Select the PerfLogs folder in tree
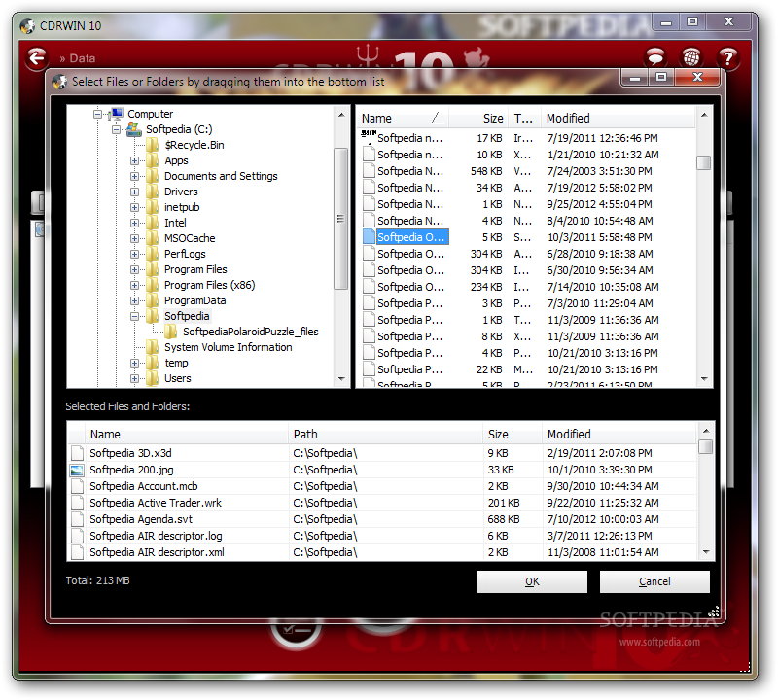The height and width of the screenshot is (700, 778). (185, 254)
